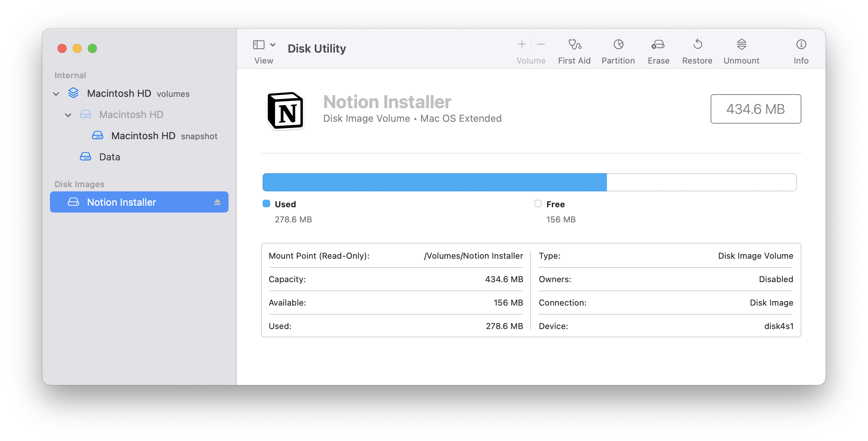Select Macintosh HD snapshot row
The image size is (868, 441).
click(139, 136)
